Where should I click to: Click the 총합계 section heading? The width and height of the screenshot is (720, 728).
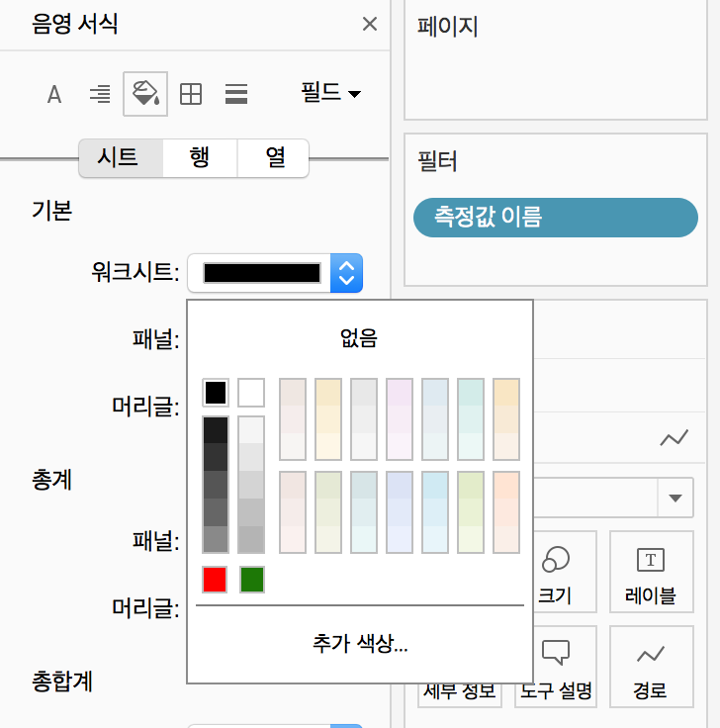click(x=62, y=682)
